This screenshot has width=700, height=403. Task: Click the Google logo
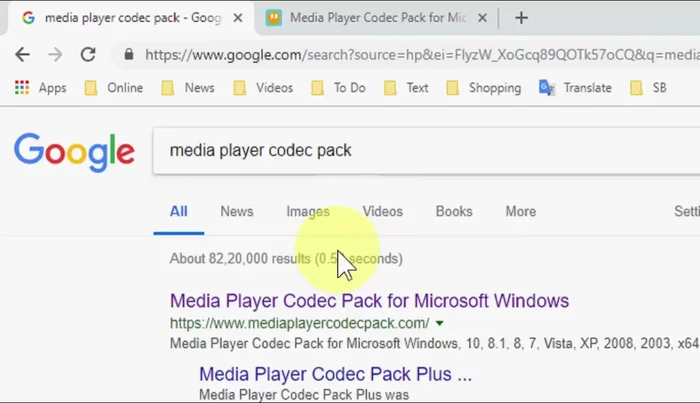(74, 151)
